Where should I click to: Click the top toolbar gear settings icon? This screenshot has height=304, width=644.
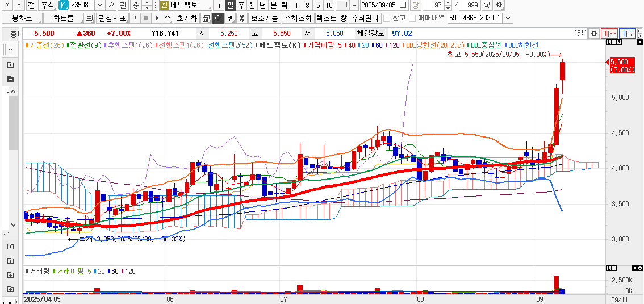pos(499,5)
